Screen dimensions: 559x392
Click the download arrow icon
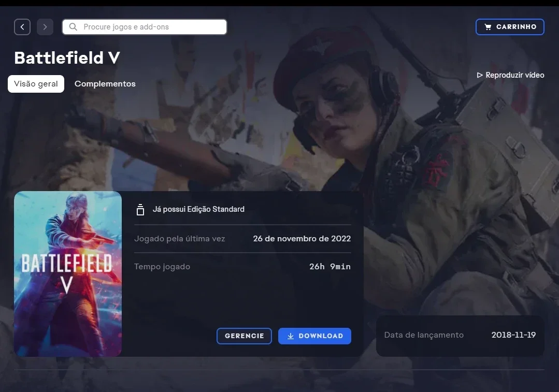[291, 336]
